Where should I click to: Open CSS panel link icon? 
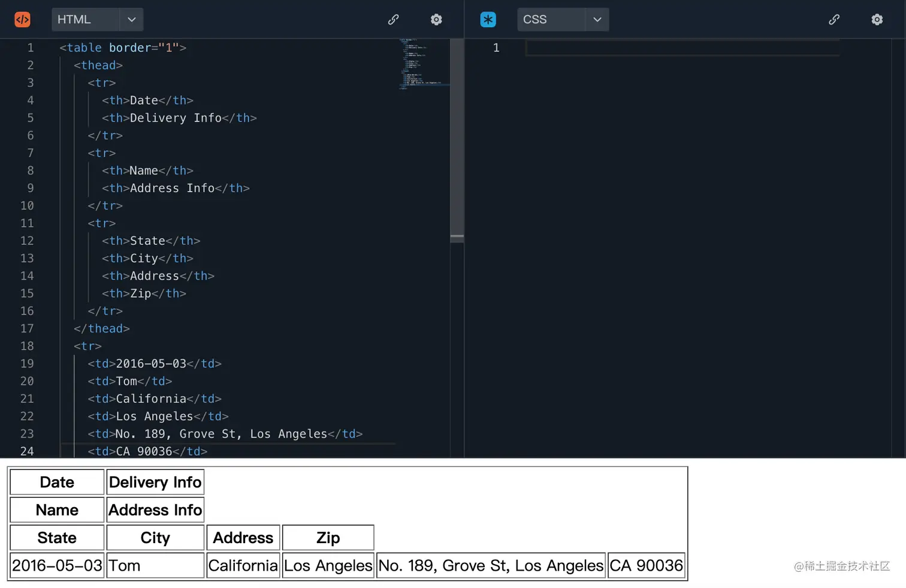pyautogui.click(x=834, y=20)
